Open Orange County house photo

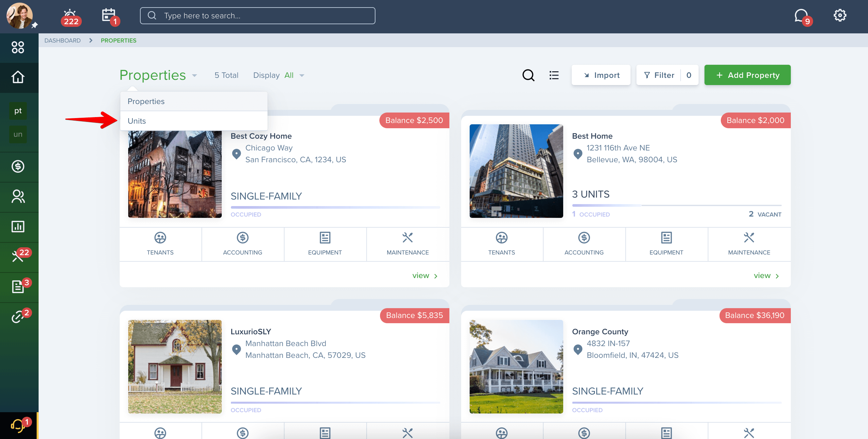click(516, 367)
